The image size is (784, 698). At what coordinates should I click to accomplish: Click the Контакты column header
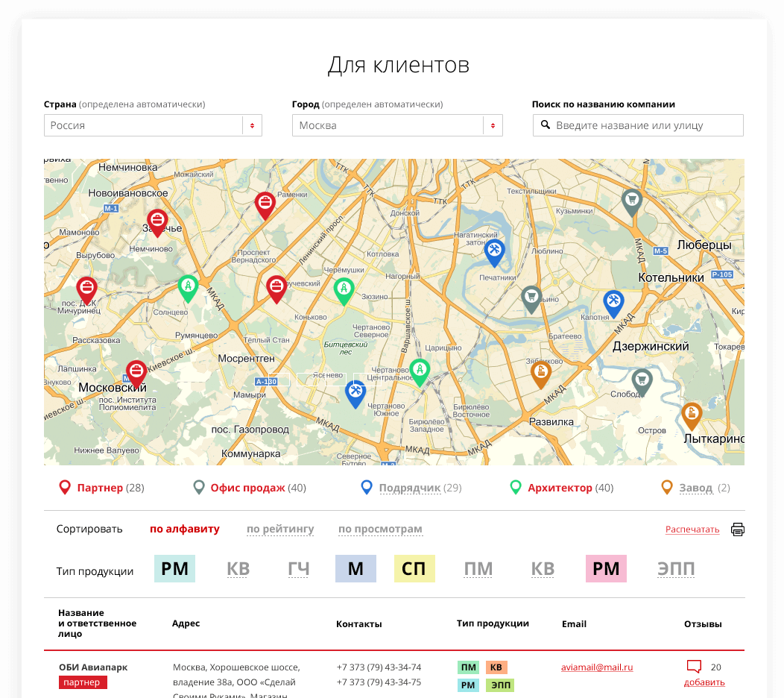pyautogui.click(x=358, y=624)
